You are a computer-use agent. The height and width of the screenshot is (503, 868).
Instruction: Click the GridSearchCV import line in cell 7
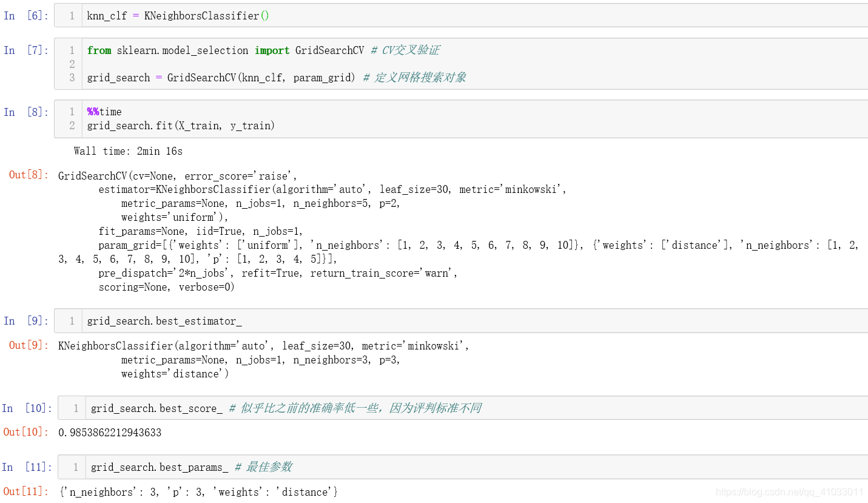pos(263,50)
